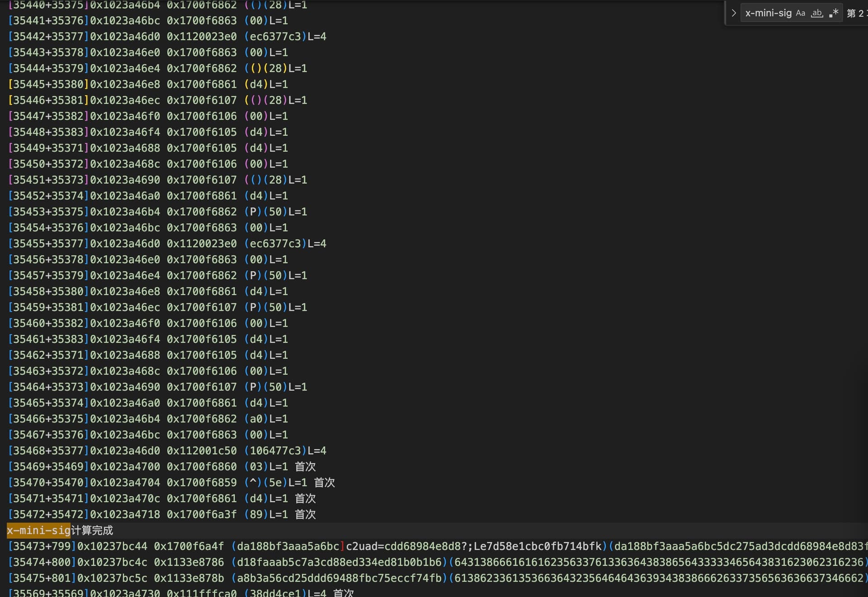Screen dimensions: 868x597
Task: Click the (ec6377c3) value in line 35455
Action: point(275,244)
